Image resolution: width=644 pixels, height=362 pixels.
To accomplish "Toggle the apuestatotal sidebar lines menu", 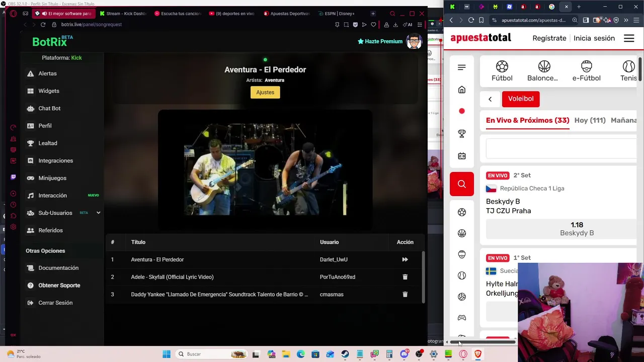I will click(462, 67).
